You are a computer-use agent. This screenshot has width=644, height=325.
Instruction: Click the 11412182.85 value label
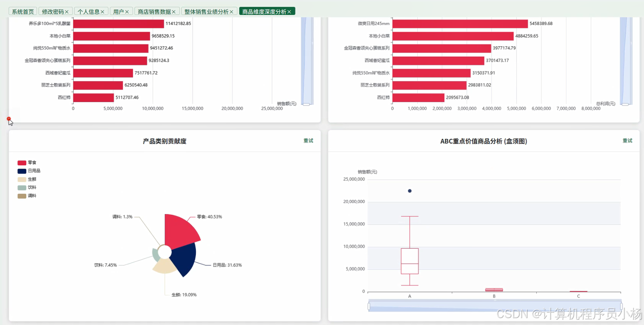coord(178,24)
